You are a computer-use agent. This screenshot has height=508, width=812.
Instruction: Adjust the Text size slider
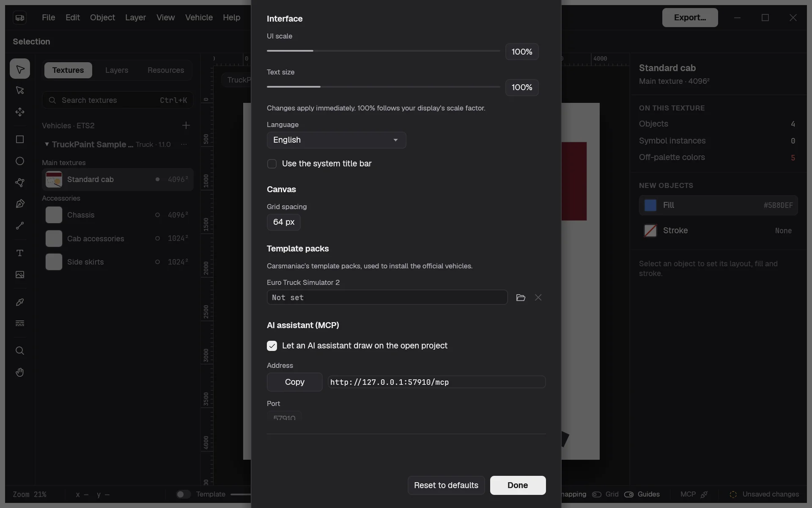[383, 87]
